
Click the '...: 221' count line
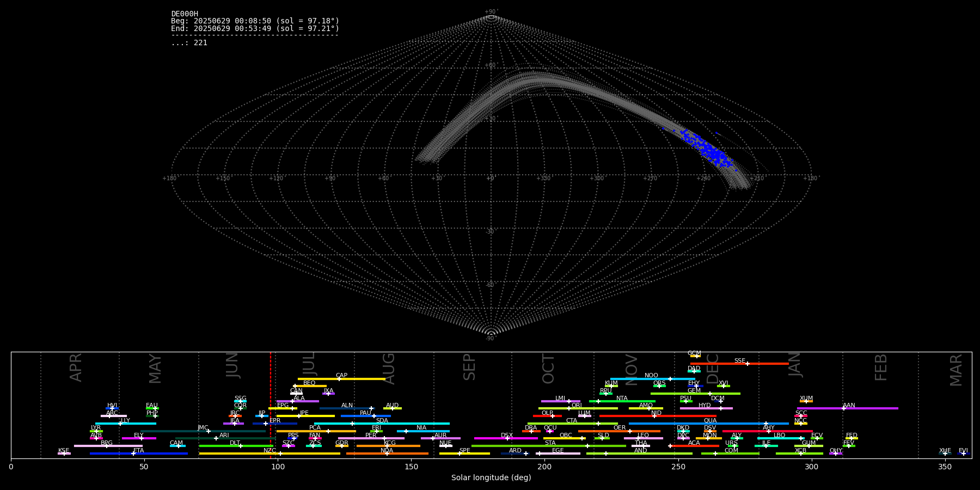[x=189, y=43]
